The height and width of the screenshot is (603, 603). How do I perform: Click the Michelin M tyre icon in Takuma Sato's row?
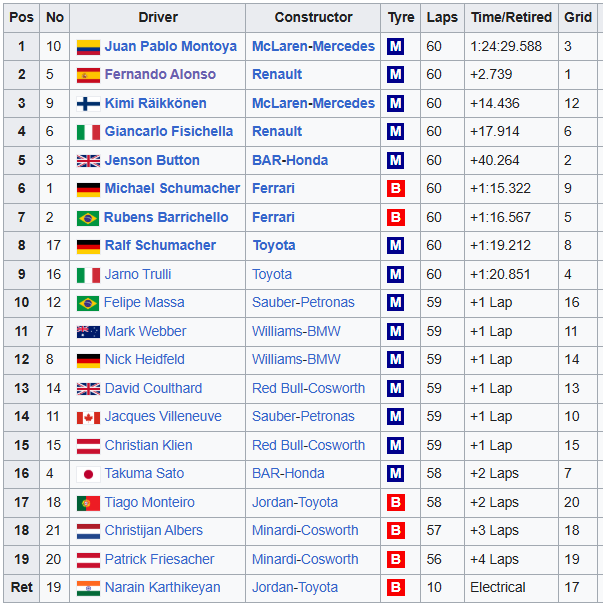click(395, 474)
